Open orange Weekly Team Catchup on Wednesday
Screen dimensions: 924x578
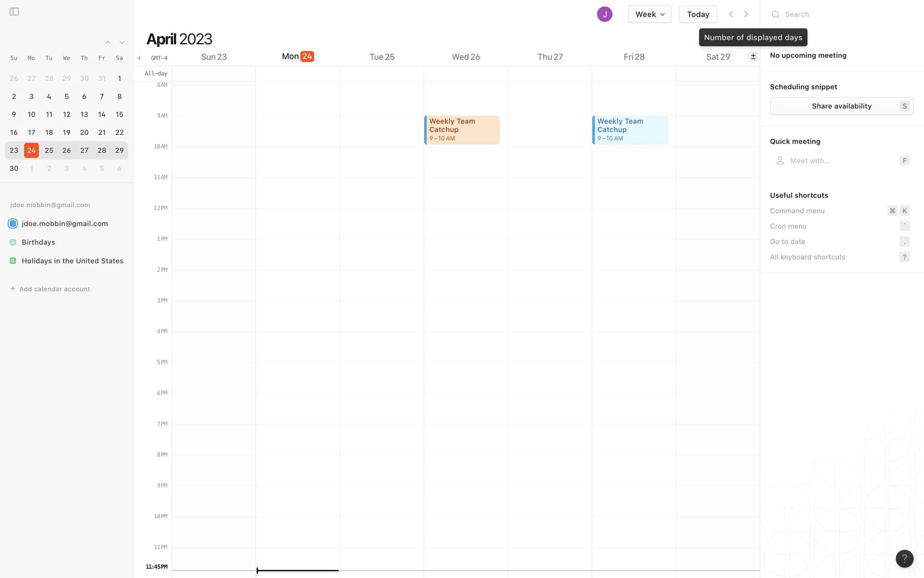tap(462, 130)
